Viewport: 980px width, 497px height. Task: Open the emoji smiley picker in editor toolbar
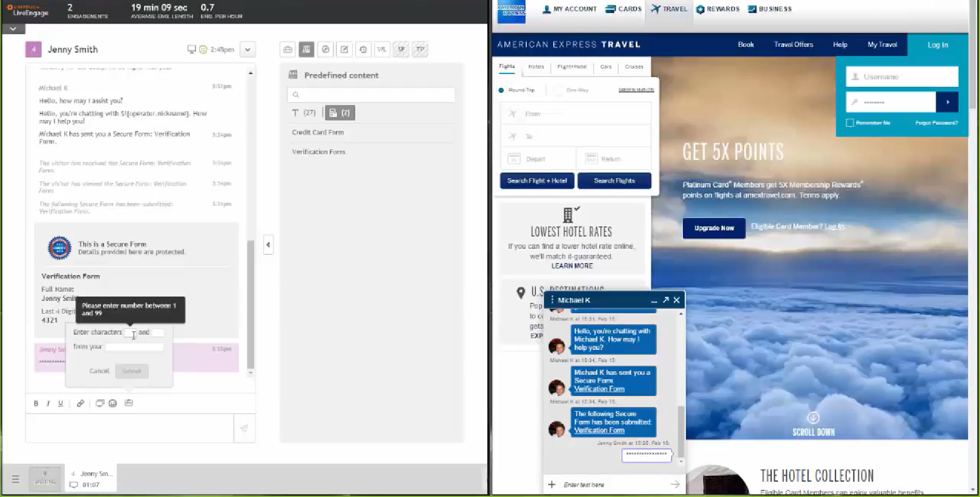pyautogui.click(x=113, y=404)
